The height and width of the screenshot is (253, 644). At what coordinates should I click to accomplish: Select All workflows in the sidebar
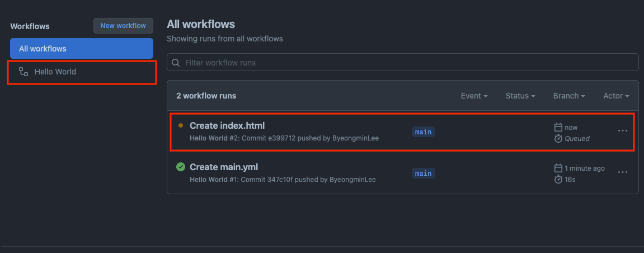point(82,49)
